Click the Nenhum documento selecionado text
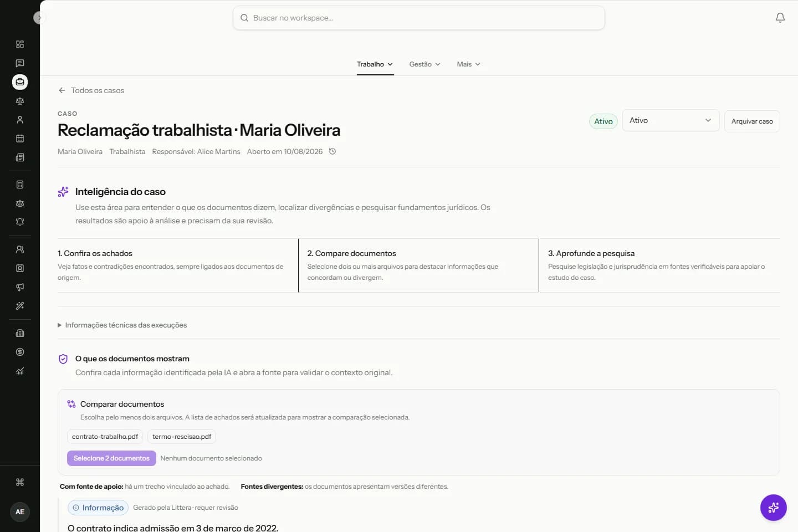 pos(211,458)
